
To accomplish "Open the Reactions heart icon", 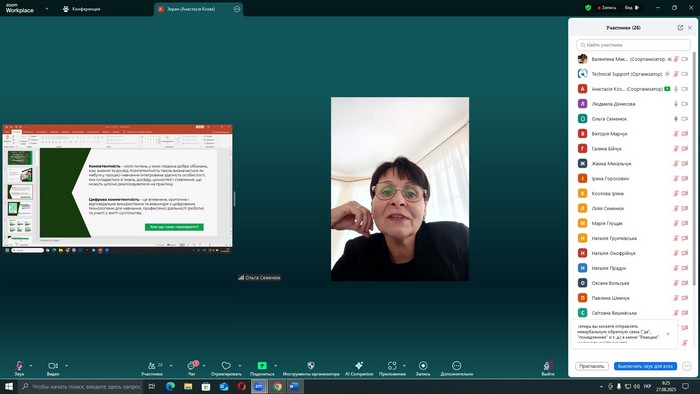I will (226, 365).
